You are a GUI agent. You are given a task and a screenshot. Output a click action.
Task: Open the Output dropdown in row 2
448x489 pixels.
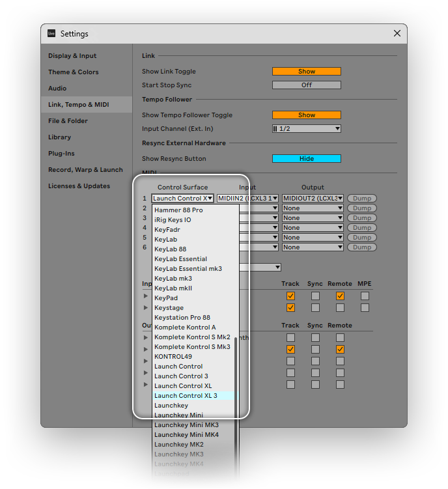pos(313,208)
